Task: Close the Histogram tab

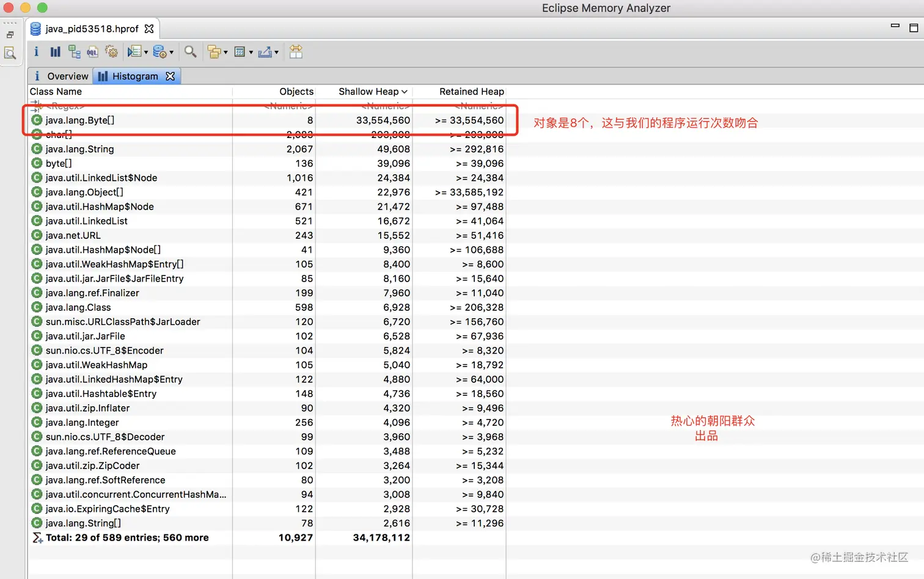Action: pyautogui.click(x=170, y=76)
